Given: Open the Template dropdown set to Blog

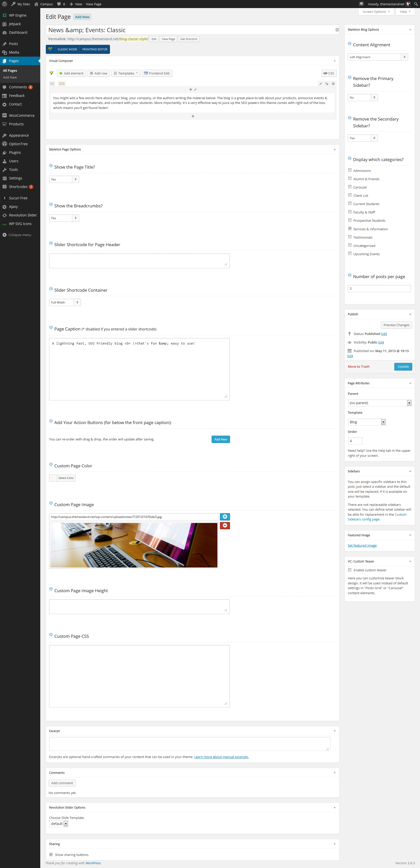Looking at the screenshot, I should (366, 422).
